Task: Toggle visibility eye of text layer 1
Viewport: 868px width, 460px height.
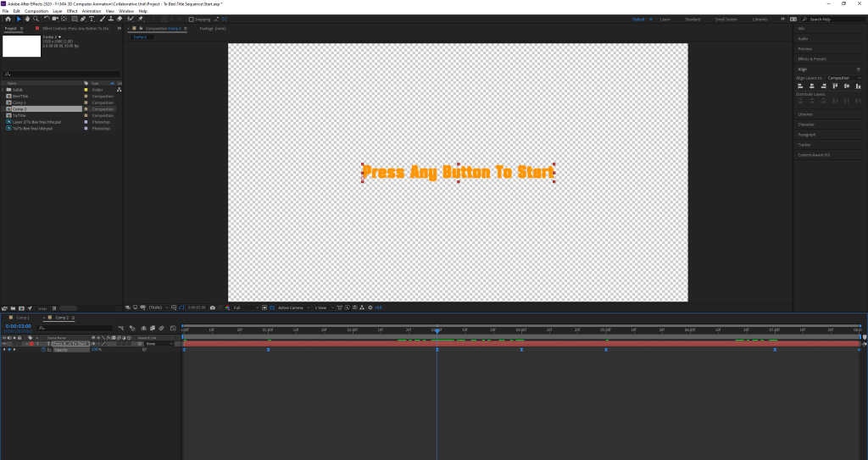Action: pyautogui.click(x=4, y=344)
